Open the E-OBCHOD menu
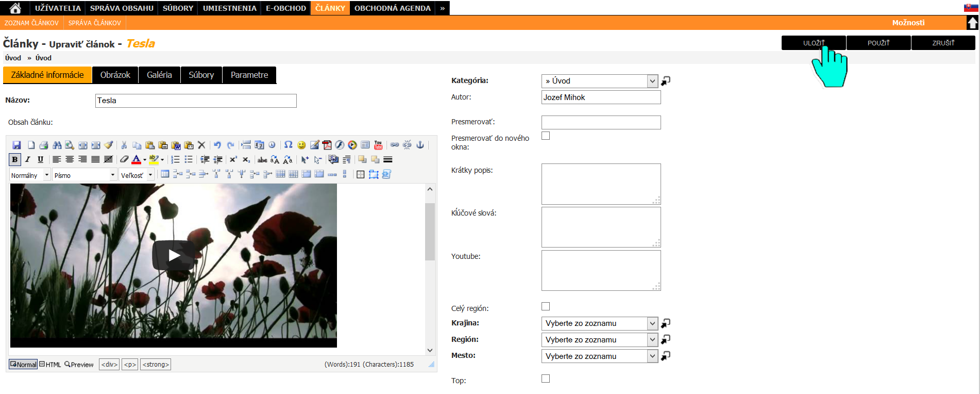 coord(285,8)
